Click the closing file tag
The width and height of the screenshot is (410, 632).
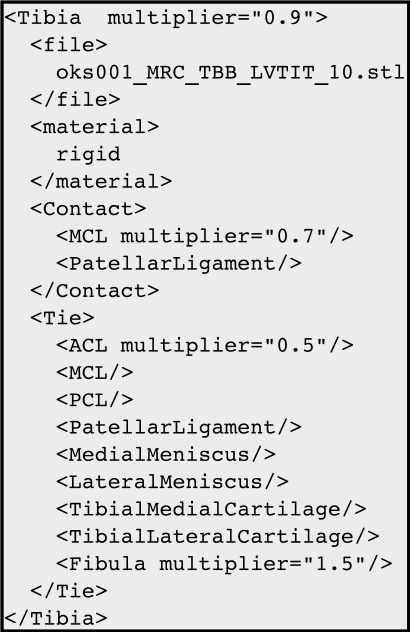point(75,100)
